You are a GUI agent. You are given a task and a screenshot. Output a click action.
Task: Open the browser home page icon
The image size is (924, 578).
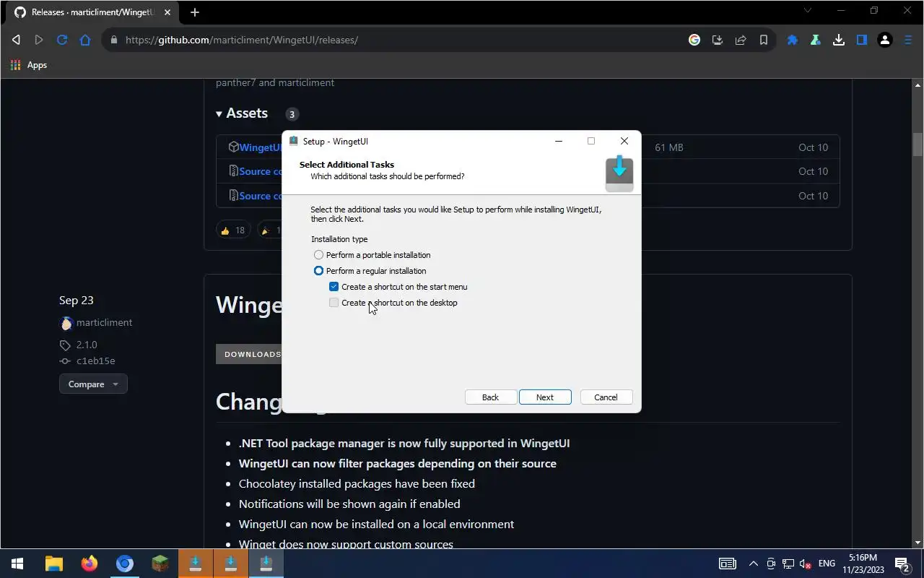(x=85, y=40)
